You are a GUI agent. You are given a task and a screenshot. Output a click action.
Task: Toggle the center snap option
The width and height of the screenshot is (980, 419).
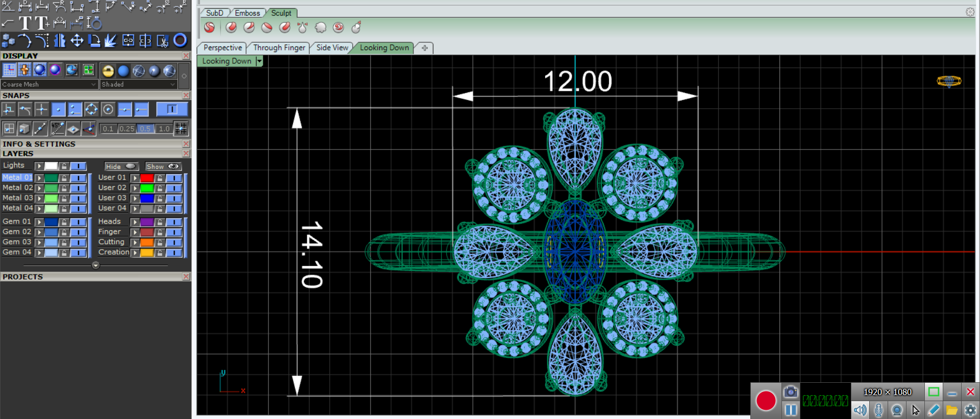[108, 109]
